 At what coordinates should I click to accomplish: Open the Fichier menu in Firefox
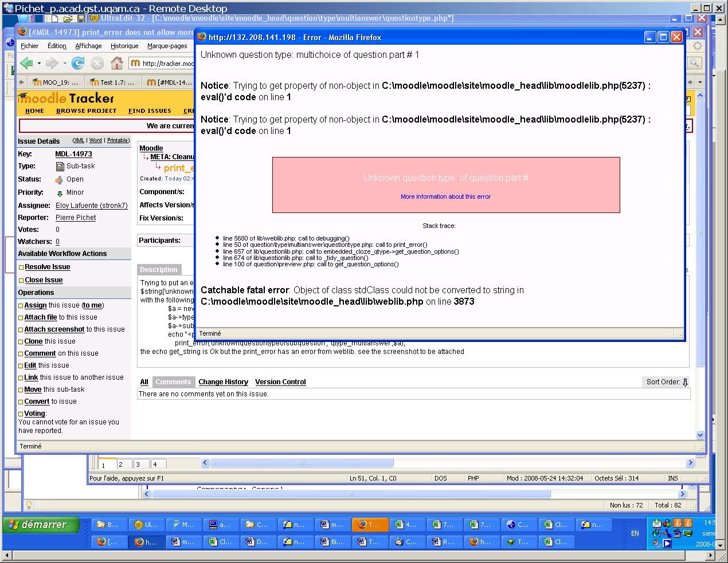click(x=29, y=46)
